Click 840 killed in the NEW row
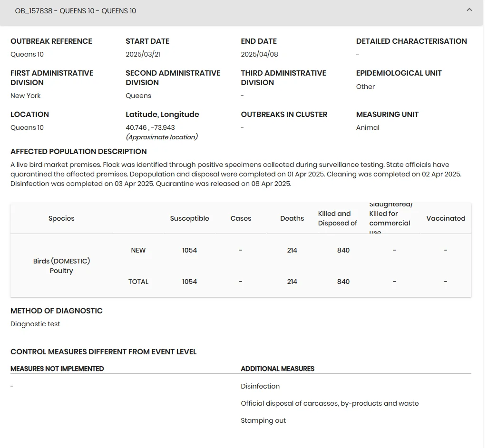 pos(343,250)
